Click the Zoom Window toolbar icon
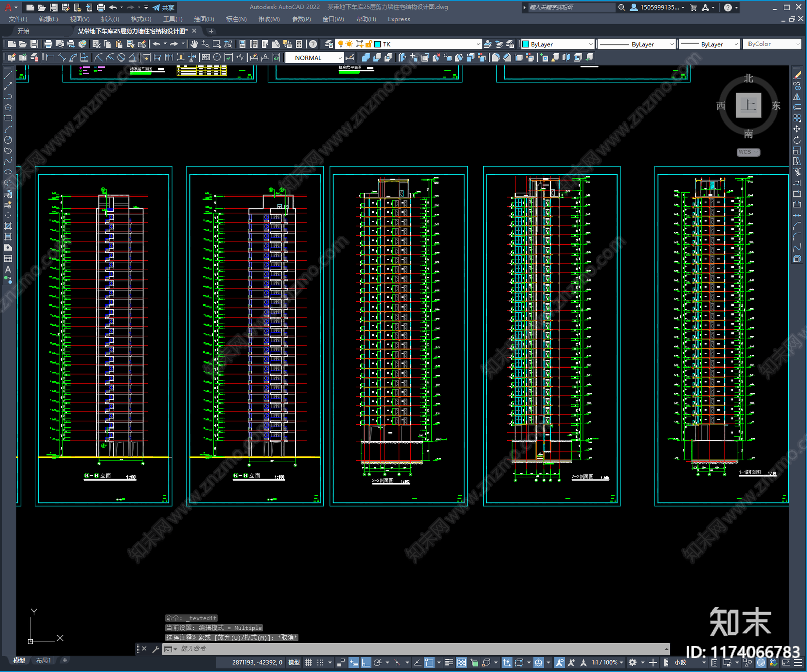This screenshot has height=672, width=807. 217,44
